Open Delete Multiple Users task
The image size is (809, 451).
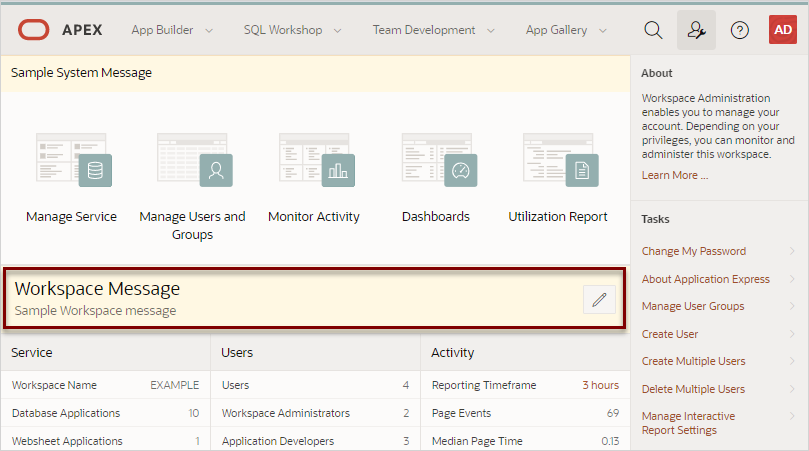click(x=693, y=389)
